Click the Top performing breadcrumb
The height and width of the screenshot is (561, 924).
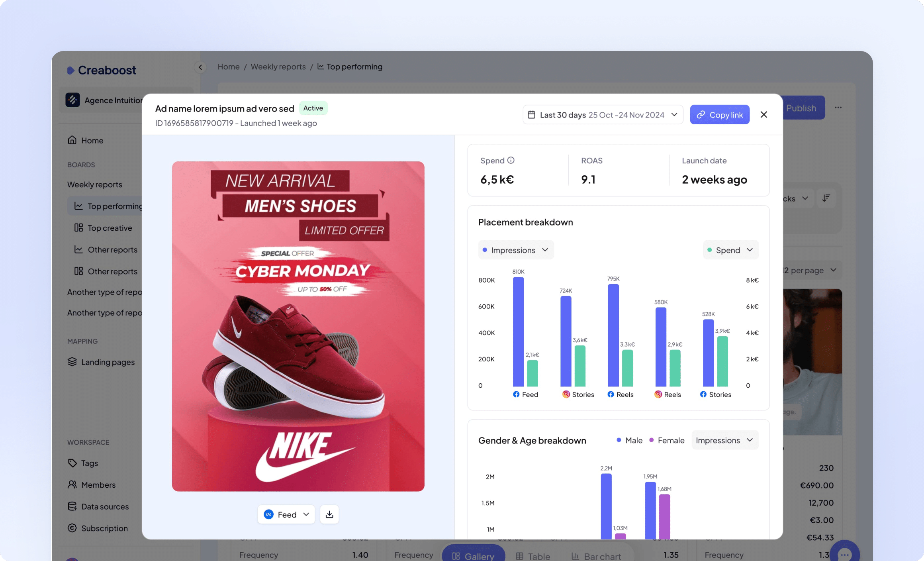(350, 67)
